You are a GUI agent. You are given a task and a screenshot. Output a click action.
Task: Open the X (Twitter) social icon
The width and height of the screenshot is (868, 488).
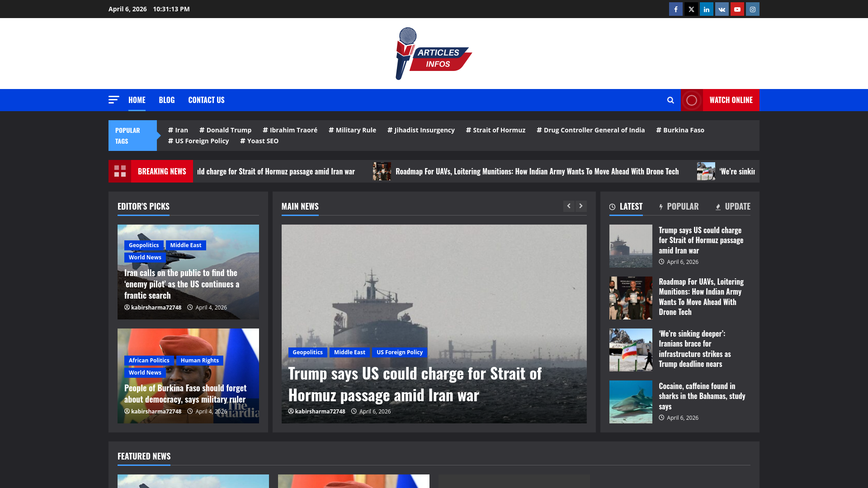(691, 9)
